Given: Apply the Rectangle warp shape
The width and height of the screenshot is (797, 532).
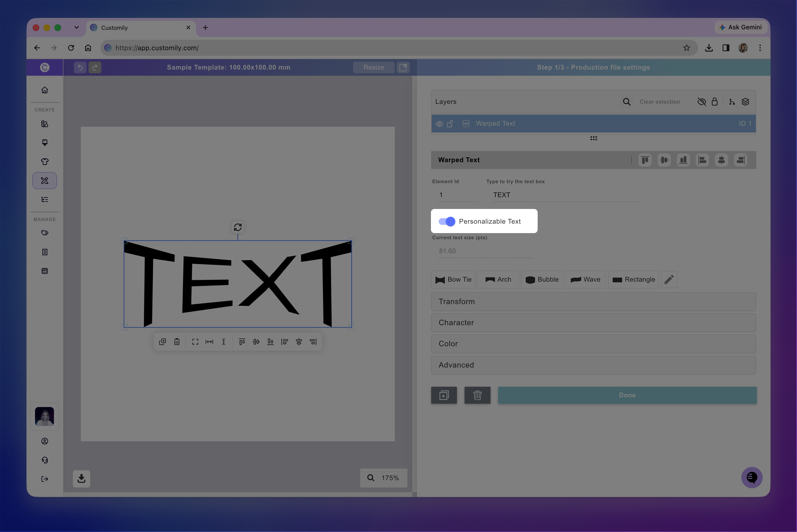Looking at the screenshot, I should pos(633,279).
